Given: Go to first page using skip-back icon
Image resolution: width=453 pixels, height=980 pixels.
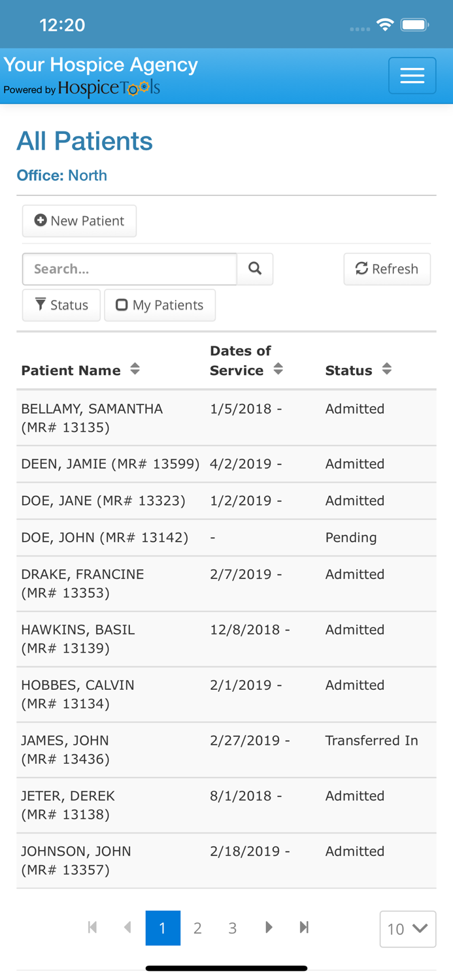Looking at the screenshot, I should (x=92, y=927).
